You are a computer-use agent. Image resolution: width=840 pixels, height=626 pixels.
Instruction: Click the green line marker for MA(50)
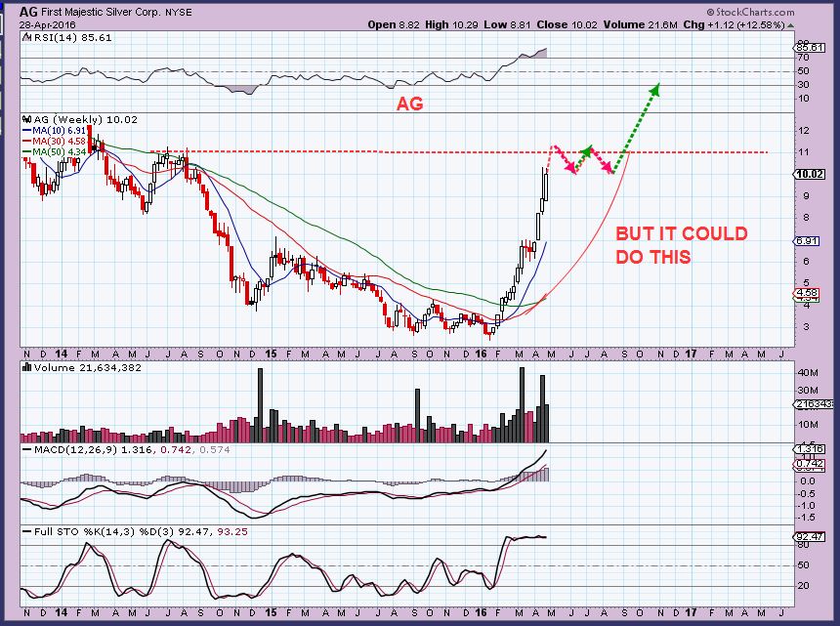[26, 152]
